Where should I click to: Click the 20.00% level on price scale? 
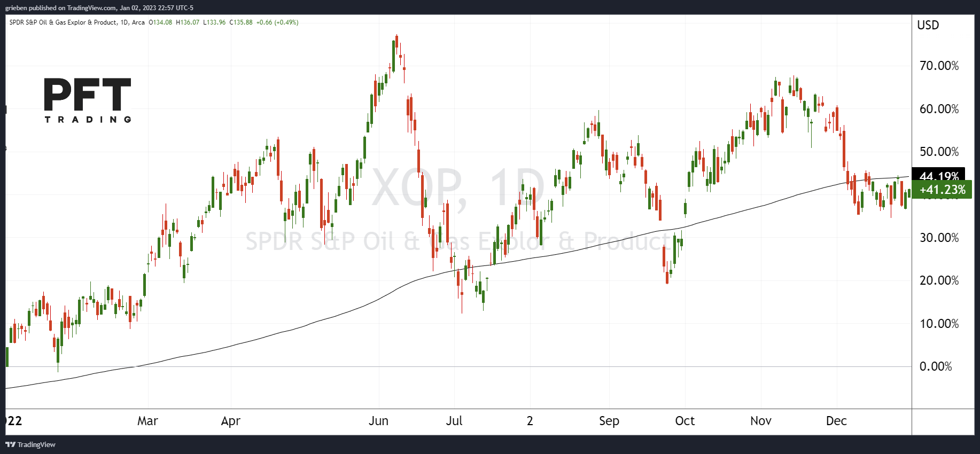tap(939, 280)
